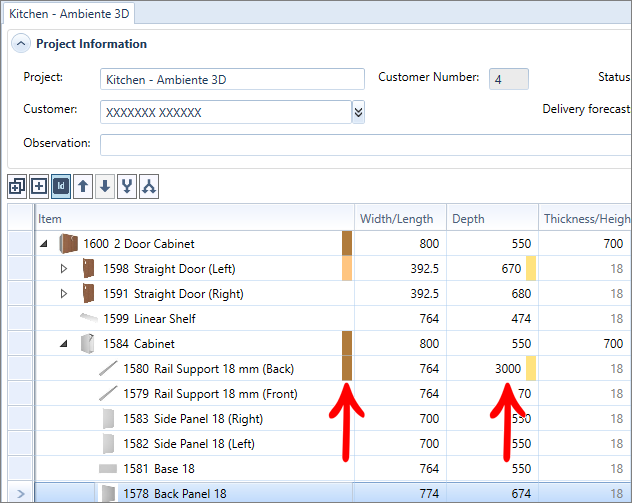Select the Kitchen - Ambiente 3D tab
Viewport: 632px width, 503px height.
pos(69,14)
